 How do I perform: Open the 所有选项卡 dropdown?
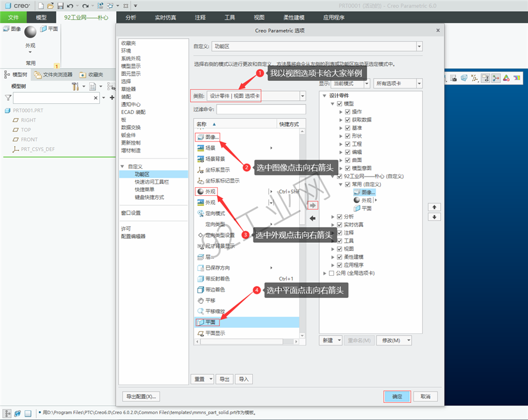(419, 83)
